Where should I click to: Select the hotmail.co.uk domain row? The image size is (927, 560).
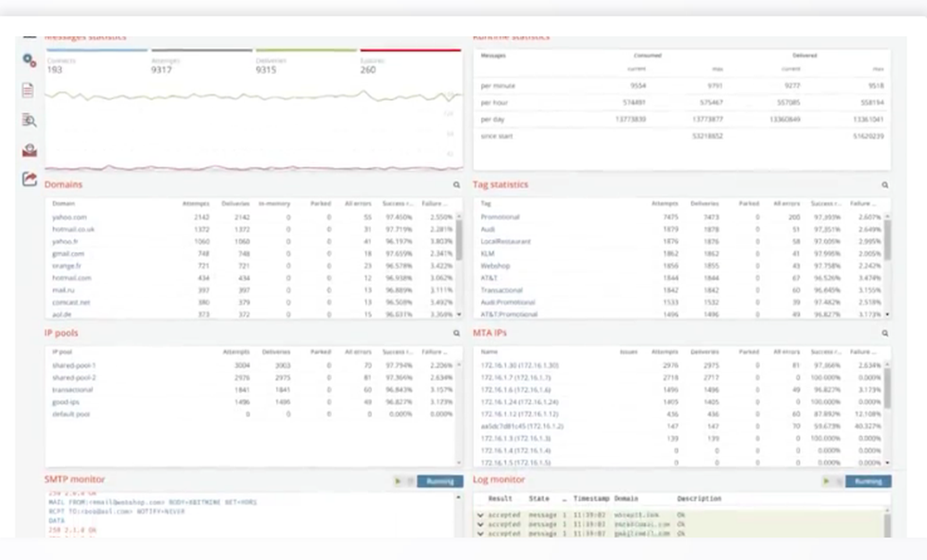tap(252, 229)
